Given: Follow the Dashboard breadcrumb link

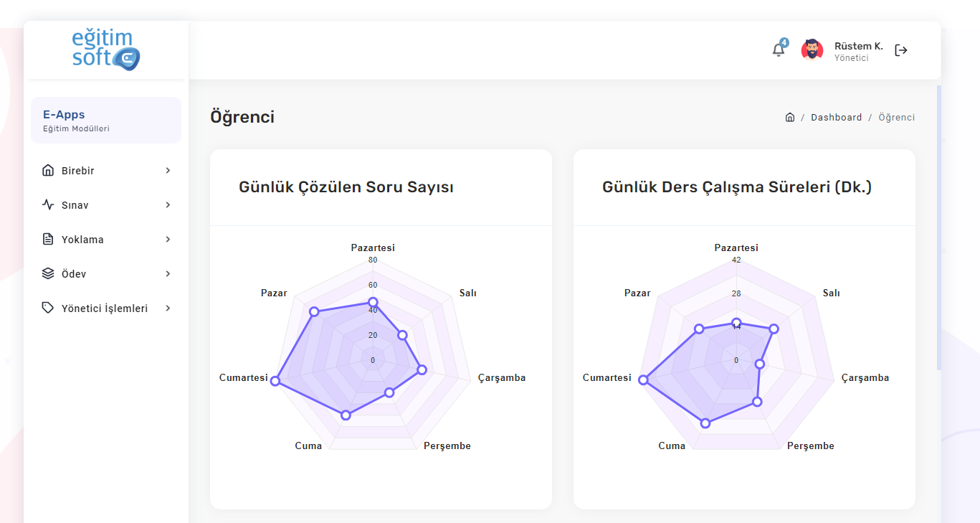Looking at the screenshot, I should 837,118.
